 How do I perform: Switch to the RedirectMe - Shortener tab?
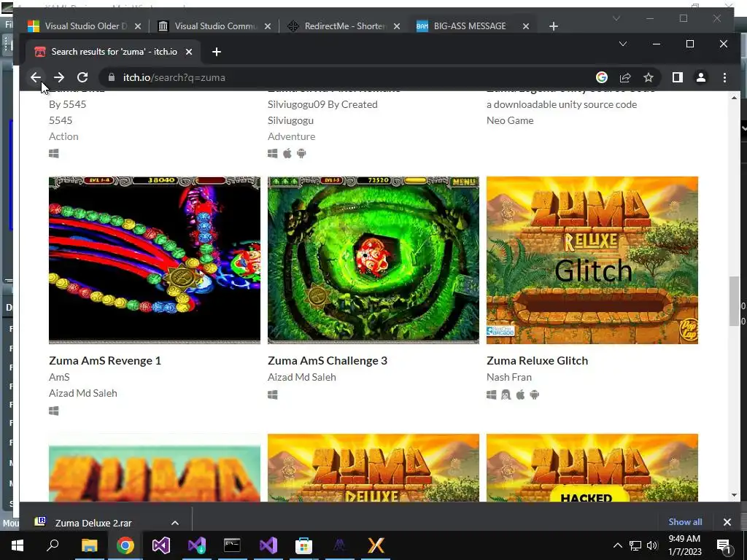(344, 26)
